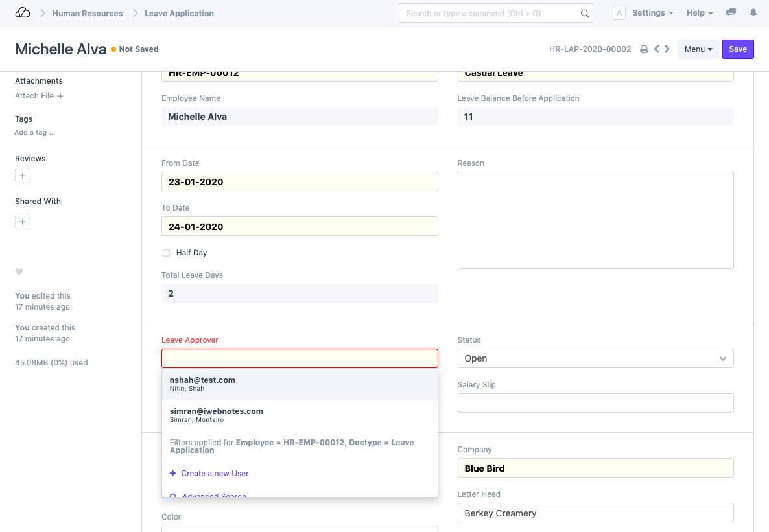This screenshot has width=769, height=532.
Task: Go to previous document arrow
Action: coord(657,49)
